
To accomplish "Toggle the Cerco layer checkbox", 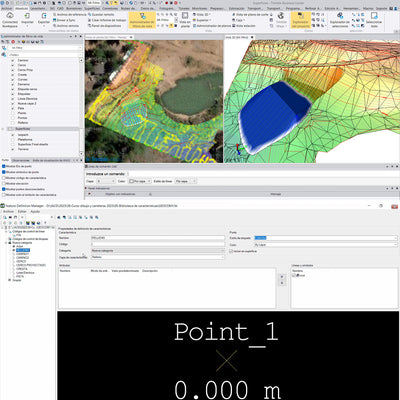I will click(x=13, y=65).
